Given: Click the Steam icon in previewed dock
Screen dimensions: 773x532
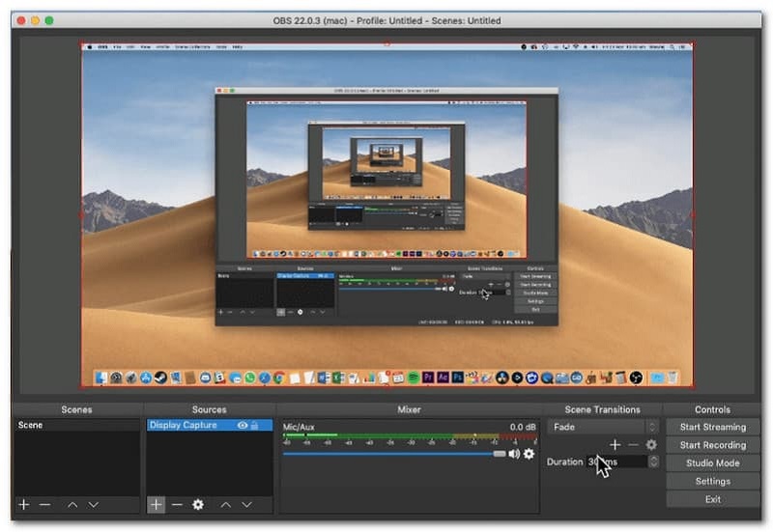Looking at the screenshot, I should pos(160,378).
